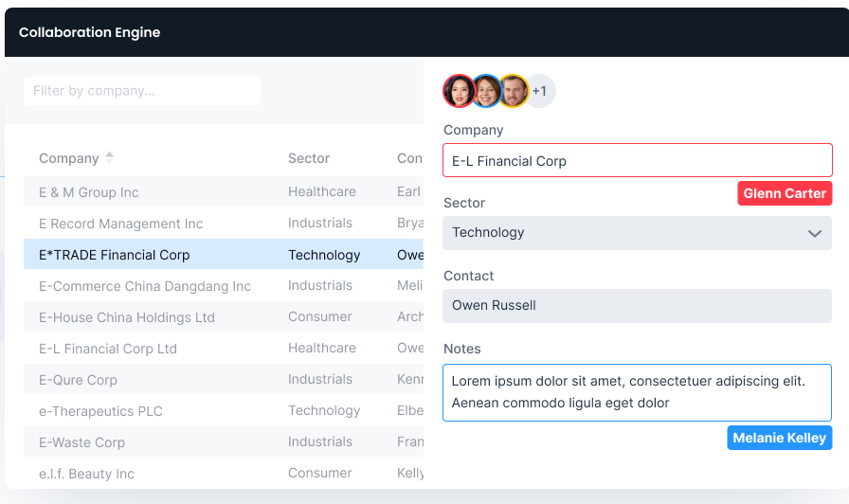Screen dimensions: 849x504
Task: Select the E & M Group Inc row
Action: 89,192
